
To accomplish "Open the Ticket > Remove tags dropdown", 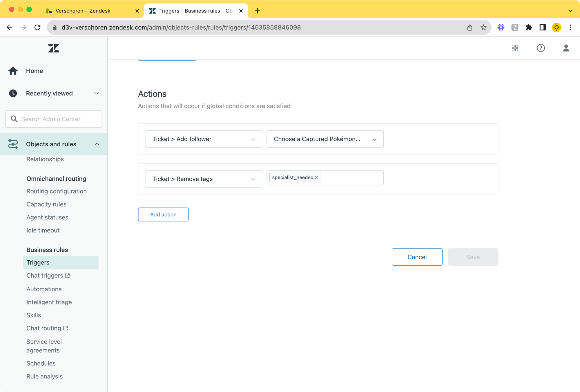I will [203, 179].
